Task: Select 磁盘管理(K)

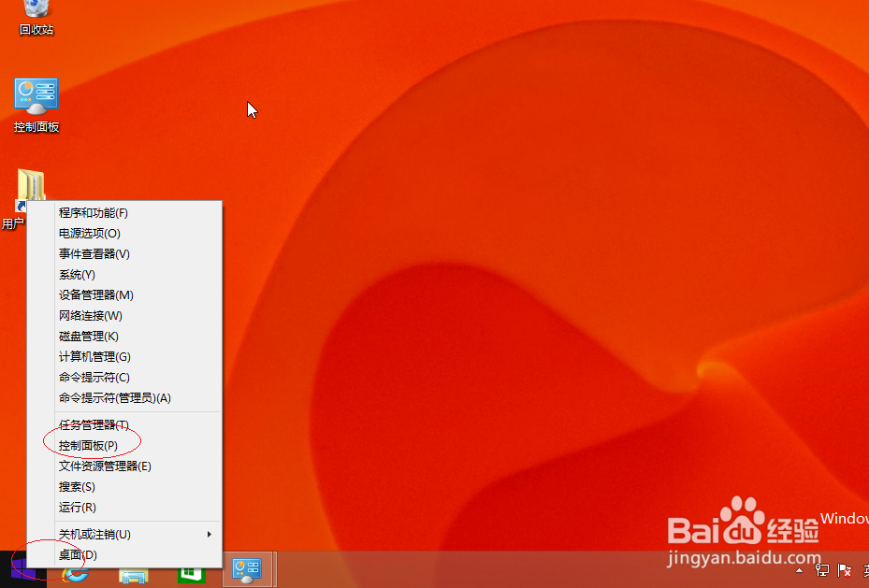Action: tap(124, 337)
